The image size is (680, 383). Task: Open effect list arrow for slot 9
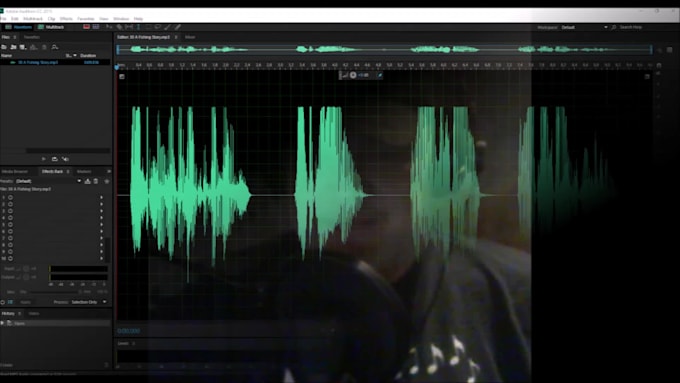[102, 252]
